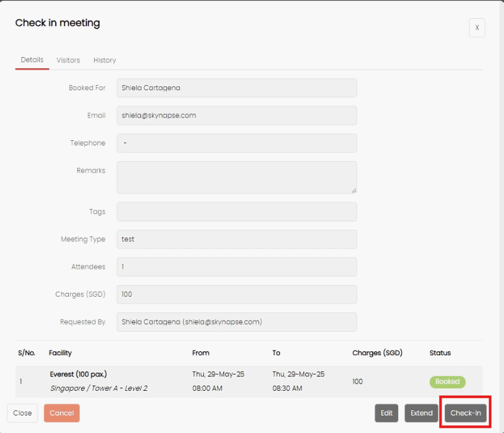Screen dimensions: 504x433
Task: Click the green Booked status badge
Action: point(447,382)
